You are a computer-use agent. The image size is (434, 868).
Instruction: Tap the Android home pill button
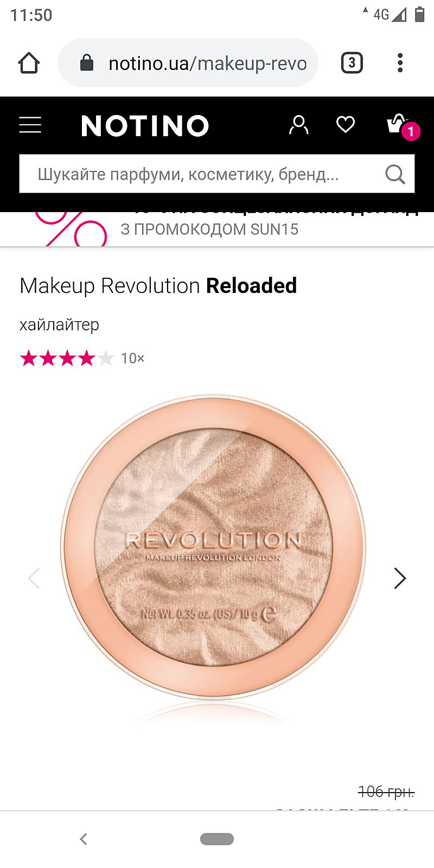click(x=217, y=839)
